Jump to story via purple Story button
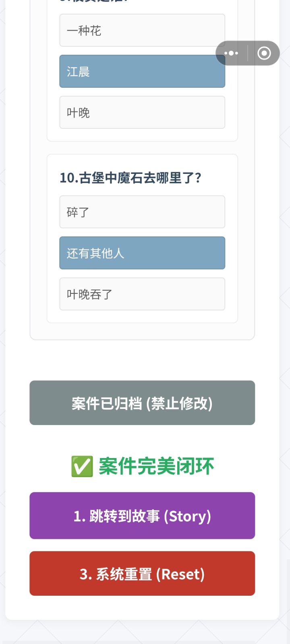 [142, 516]
